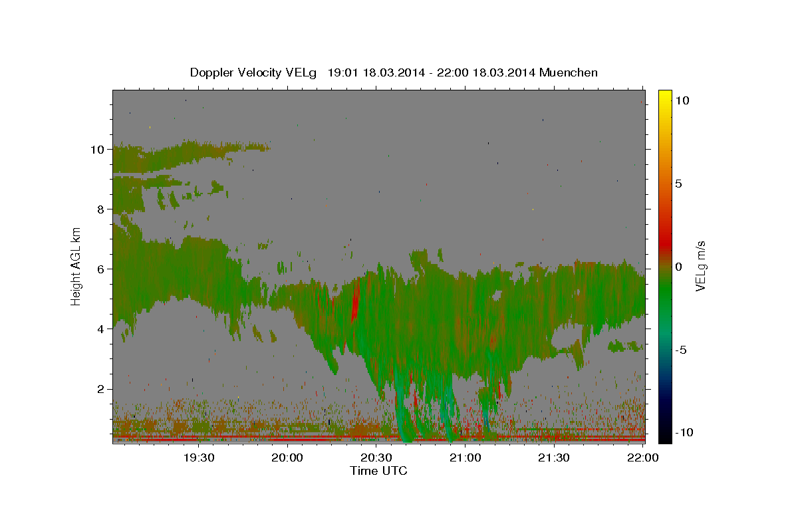Click the 21:30 time tick label
This screenshot has height=532, width=798.
(554, 458)
